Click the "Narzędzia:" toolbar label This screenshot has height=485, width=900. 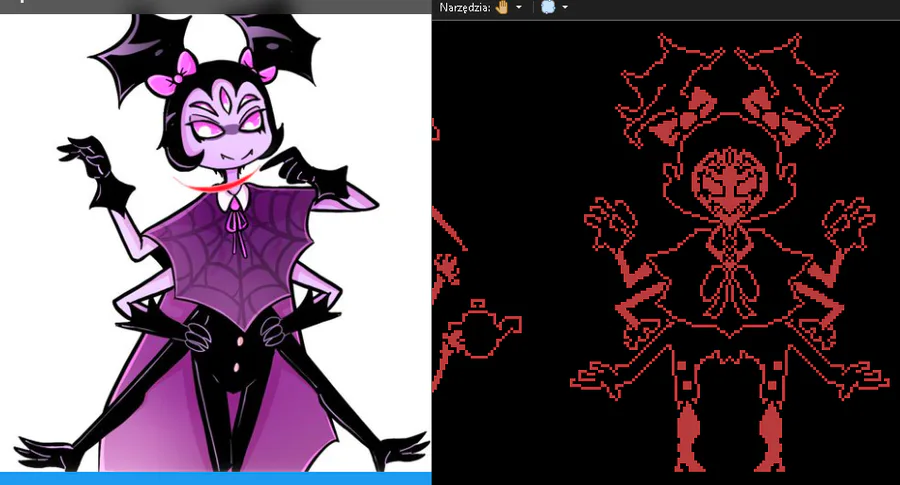(x=465, y=7)
